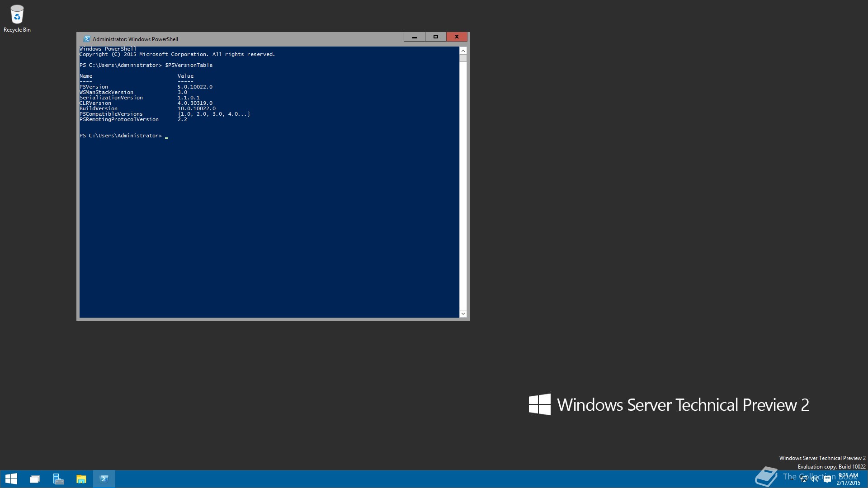This screenshot has height=488, width=868.
Task: Click the PowerShell scrollbar up arrow
Action: (463, 51)
